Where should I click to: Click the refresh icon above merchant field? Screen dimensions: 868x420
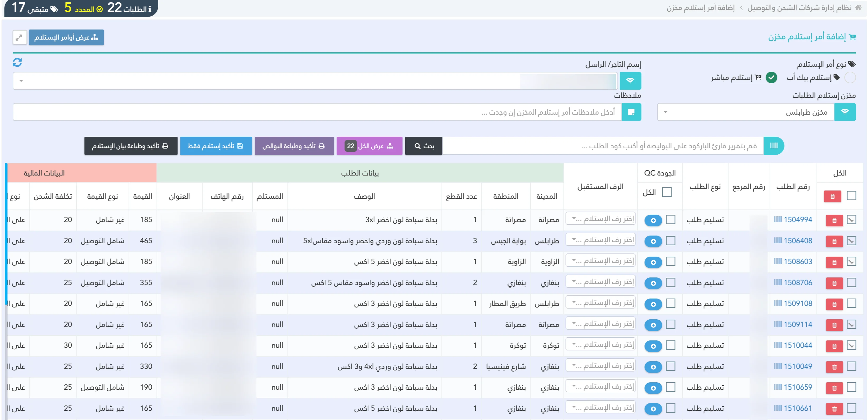[17, 62]
